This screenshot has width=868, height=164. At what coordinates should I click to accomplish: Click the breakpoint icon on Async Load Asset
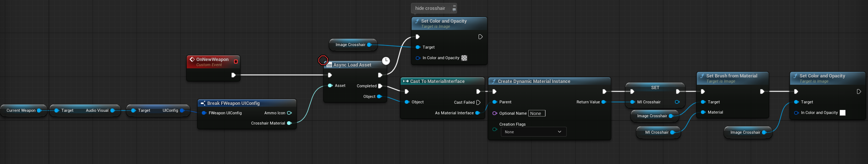click(x=323, y=60)
